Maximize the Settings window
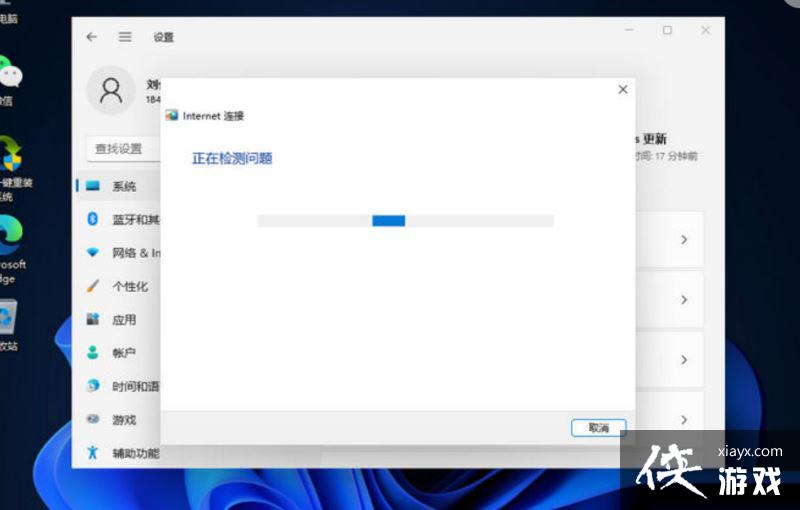The image size is (800, 510). coord(667,31)
